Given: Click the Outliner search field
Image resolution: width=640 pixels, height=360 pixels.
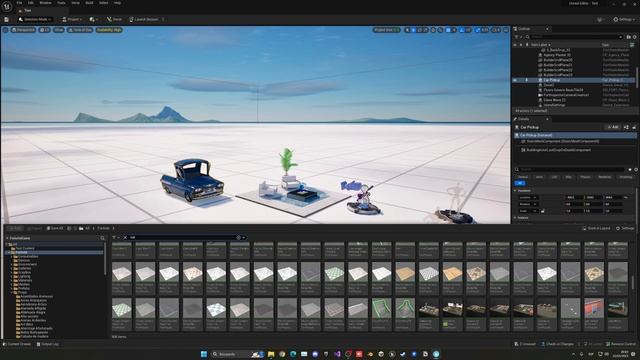Looking at the screenshot, I should click(574, 37).
